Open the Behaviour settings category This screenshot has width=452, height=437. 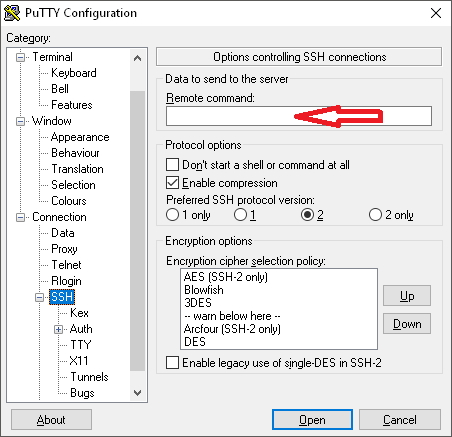(x=75, y=153)
